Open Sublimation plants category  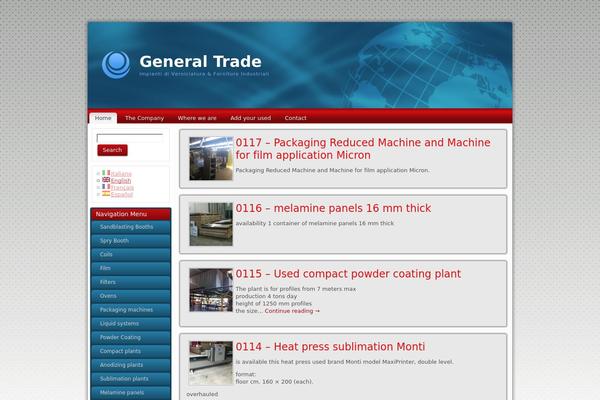click(x=131, y=379)
